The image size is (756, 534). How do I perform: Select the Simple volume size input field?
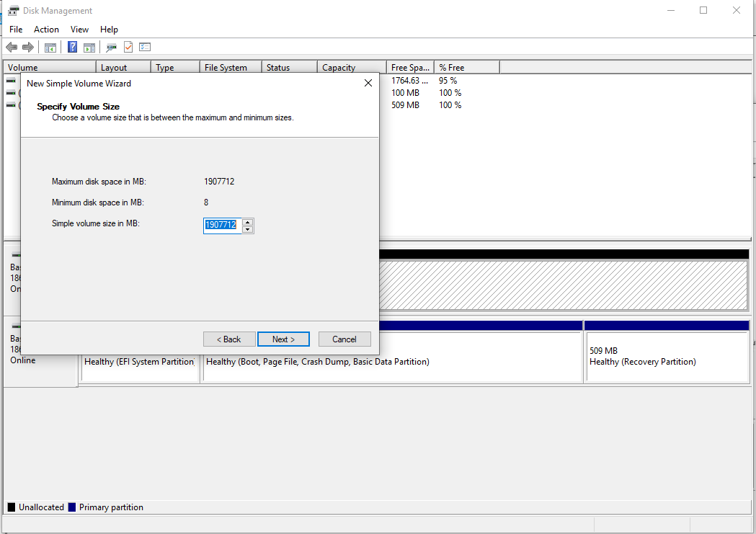tap(221, 225)
